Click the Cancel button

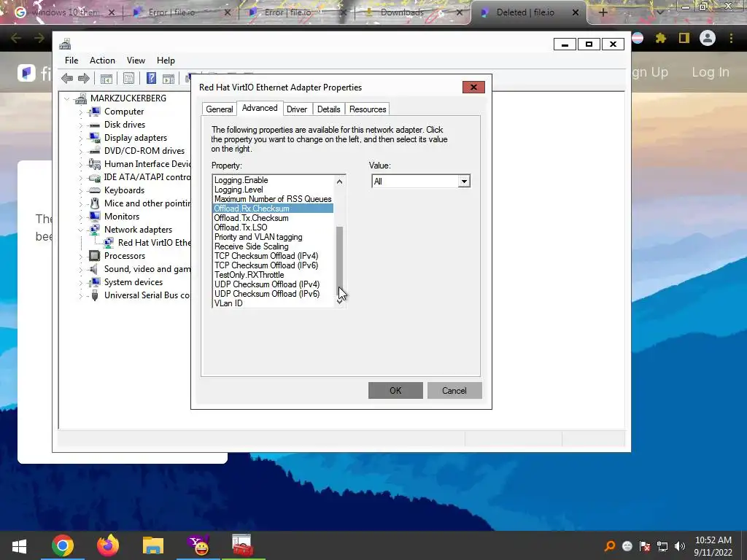[454, 391]
